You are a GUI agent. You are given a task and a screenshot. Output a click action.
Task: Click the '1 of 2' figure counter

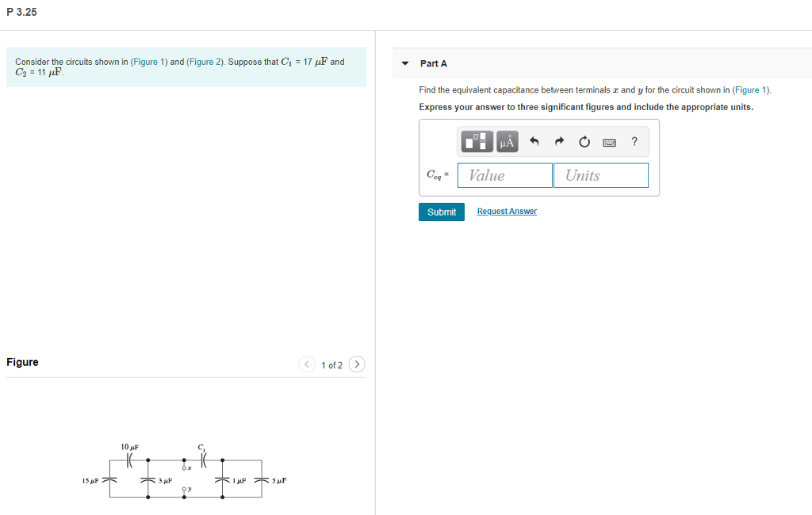point(331,365)
